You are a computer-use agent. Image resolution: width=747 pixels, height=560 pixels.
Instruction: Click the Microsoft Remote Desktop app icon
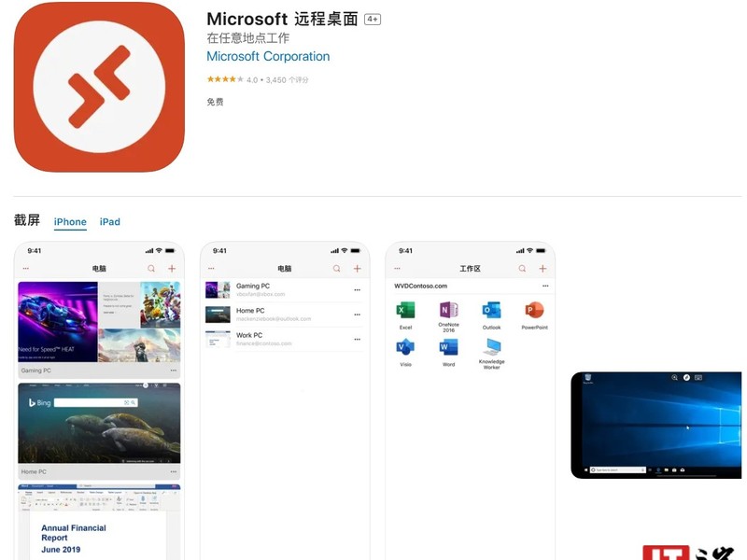tap(99, 87)
